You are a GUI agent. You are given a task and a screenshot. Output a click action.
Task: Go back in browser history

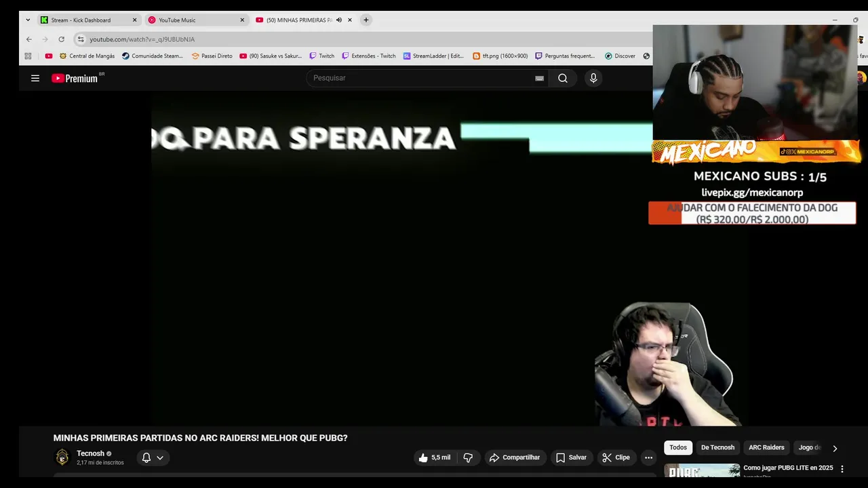(28, 39)
